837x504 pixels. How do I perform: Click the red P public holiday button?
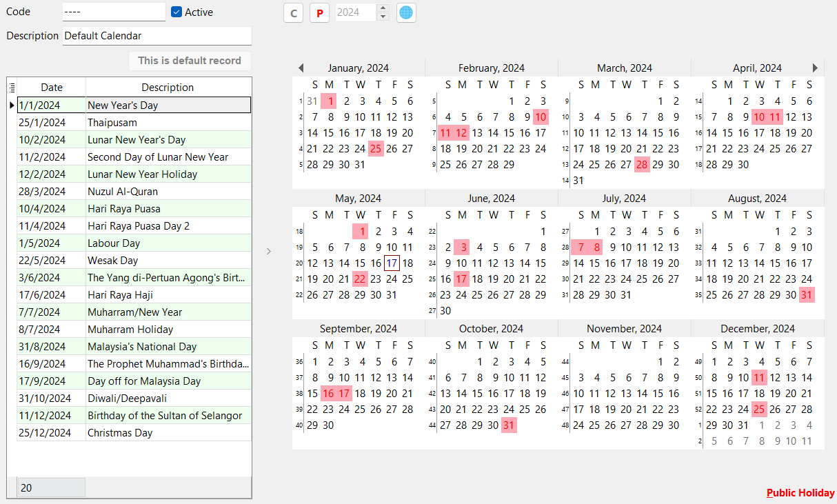click(319, 12)
